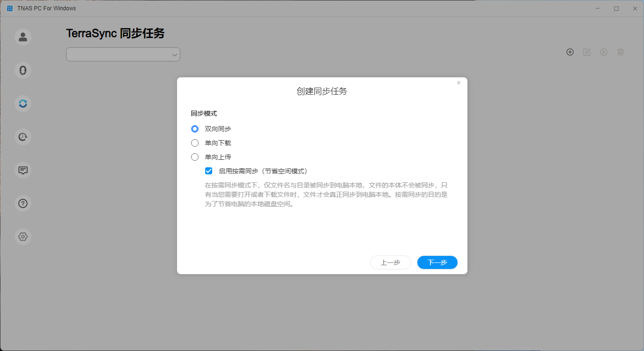The width and height of the screenshot is (644, 351).
Task: Click the on-demand sync description paragraph
Action: [326, 194]
